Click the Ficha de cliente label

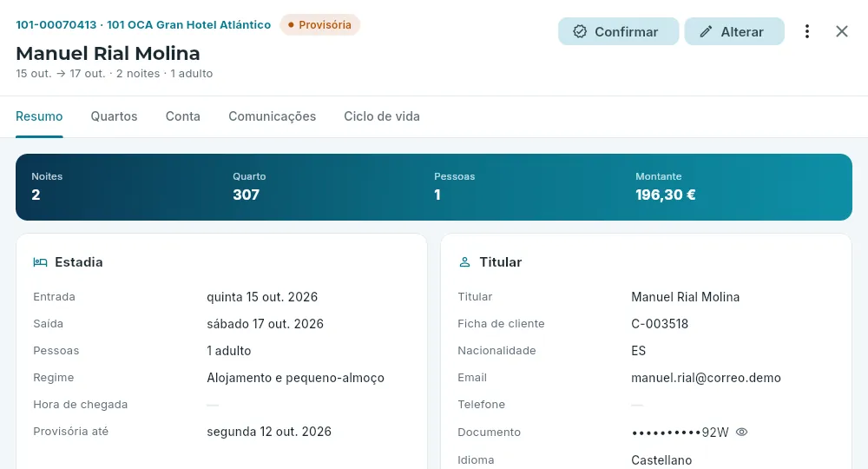coord(501,324)
